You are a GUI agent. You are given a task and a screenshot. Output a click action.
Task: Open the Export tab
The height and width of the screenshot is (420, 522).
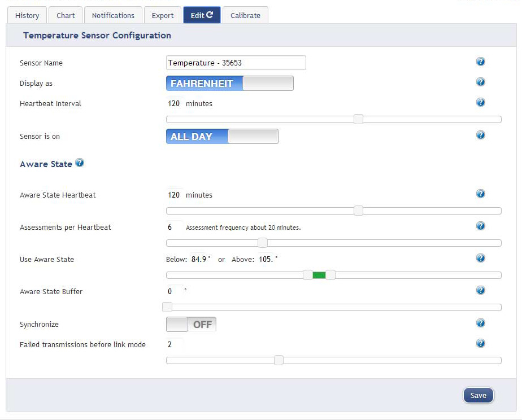[163, 15]
